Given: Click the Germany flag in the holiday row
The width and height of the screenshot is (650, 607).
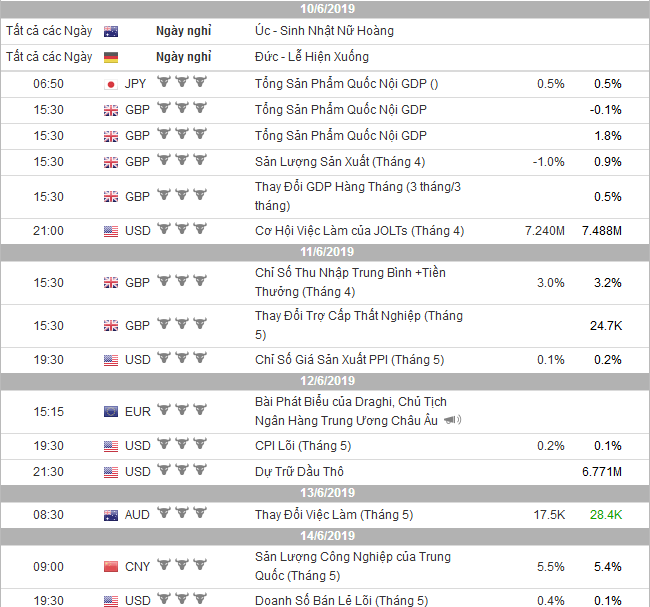Looking at the screenshot, I should (x=110, y=57).
